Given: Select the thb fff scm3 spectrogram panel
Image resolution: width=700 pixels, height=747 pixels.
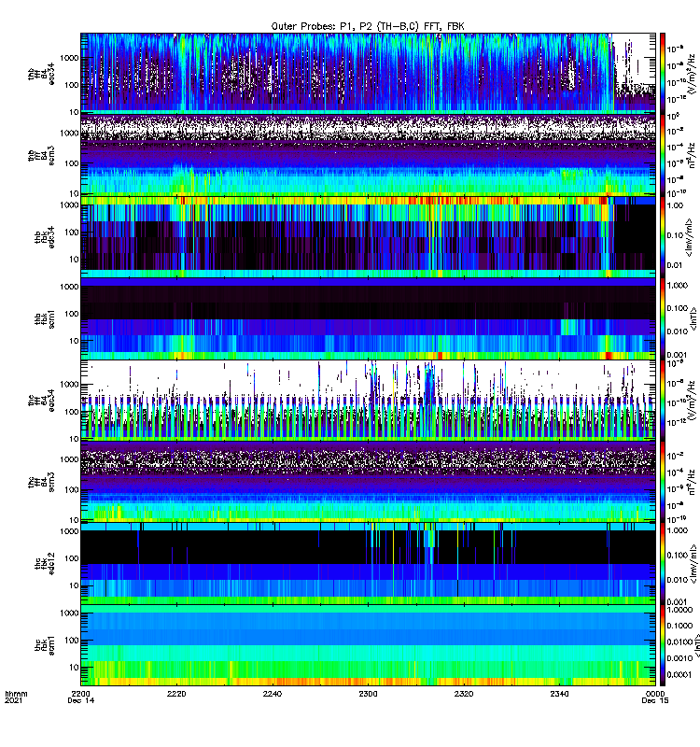Looking at the screenshot, I should coord(368,155).
